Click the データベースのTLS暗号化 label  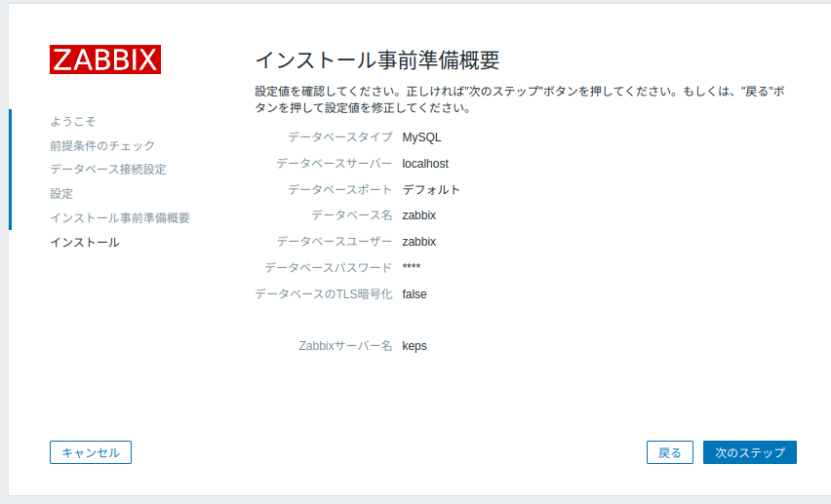pyautogui.click(x=323, y=293)
